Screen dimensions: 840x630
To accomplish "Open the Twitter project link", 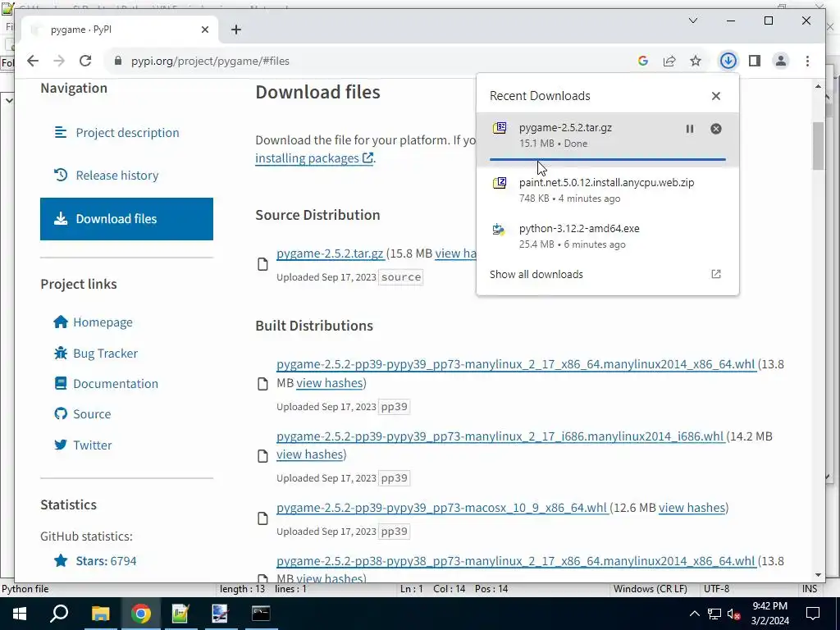I will 92,445.
